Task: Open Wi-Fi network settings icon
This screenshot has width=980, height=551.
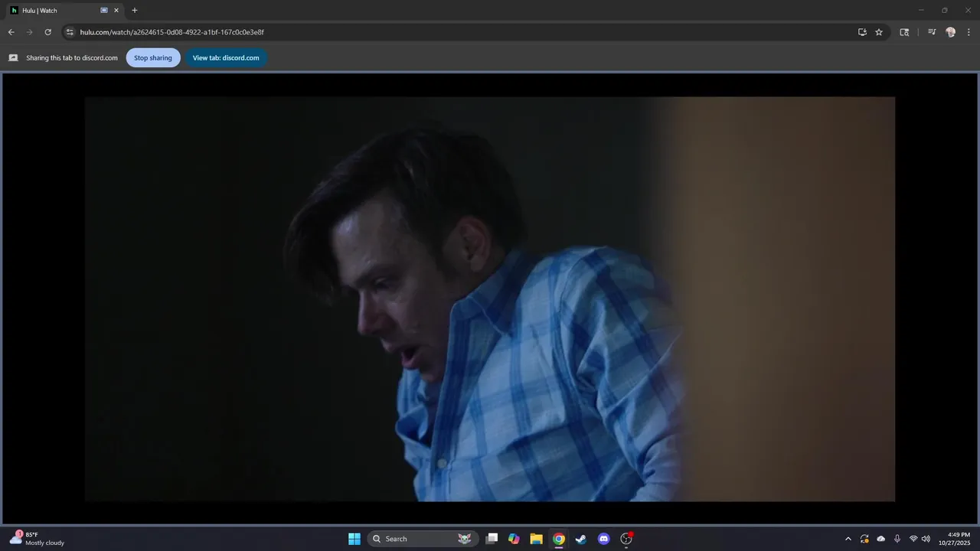Action: [x=913, y=539]
